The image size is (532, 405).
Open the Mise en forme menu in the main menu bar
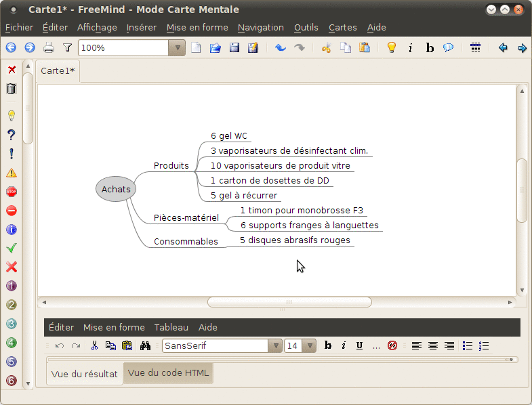pos(197,28)
